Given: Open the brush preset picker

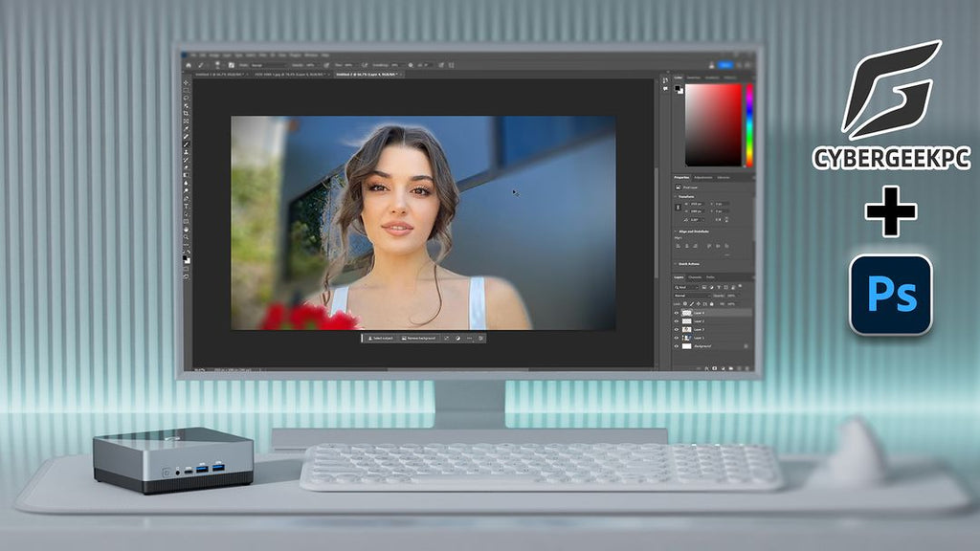Looking at the screenshot, I should tap(217, 65).
